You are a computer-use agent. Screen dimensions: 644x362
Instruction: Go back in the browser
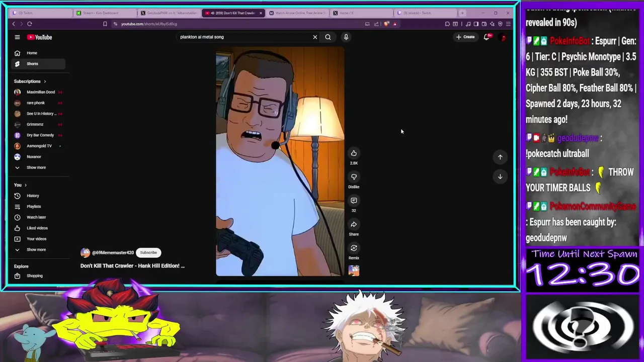(x=14, y=24)
